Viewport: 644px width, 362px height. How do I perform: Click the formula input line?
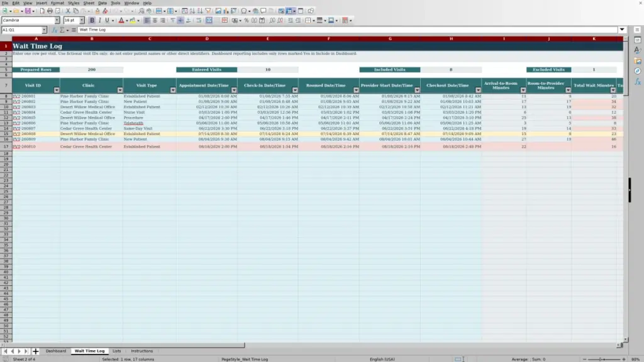[347, 30]
